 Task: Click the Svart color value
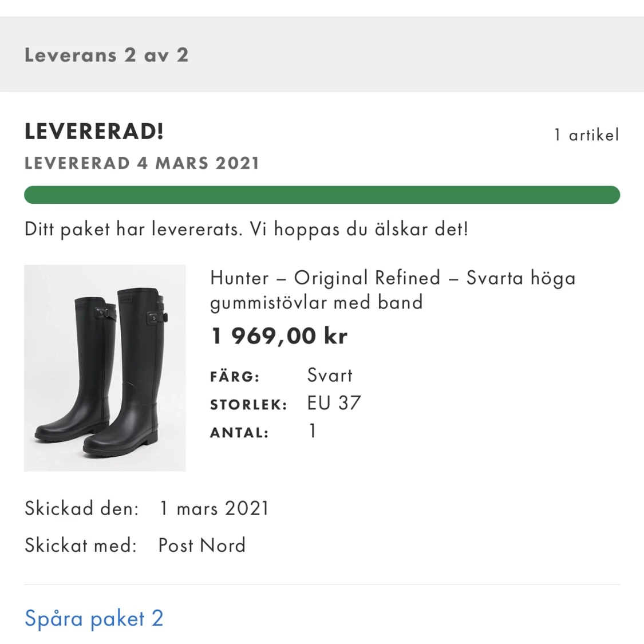click(x=330, y=376)
